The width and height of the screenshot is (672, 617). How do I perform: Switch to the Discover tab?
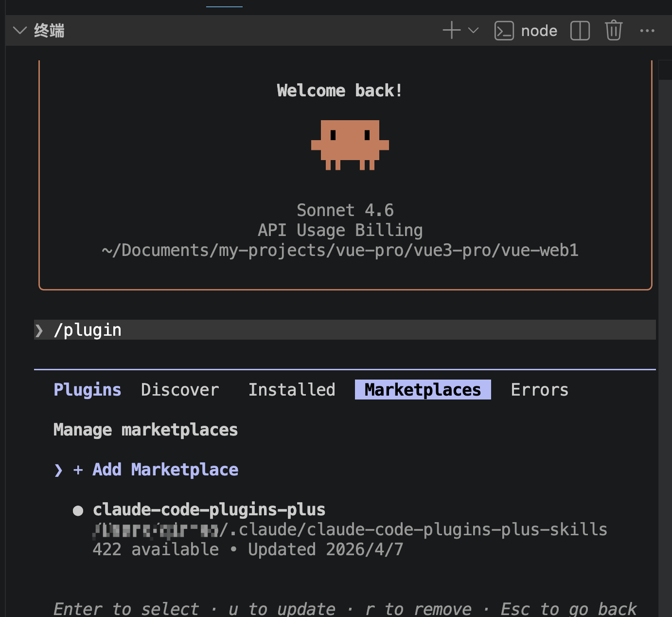click(180, 390)
